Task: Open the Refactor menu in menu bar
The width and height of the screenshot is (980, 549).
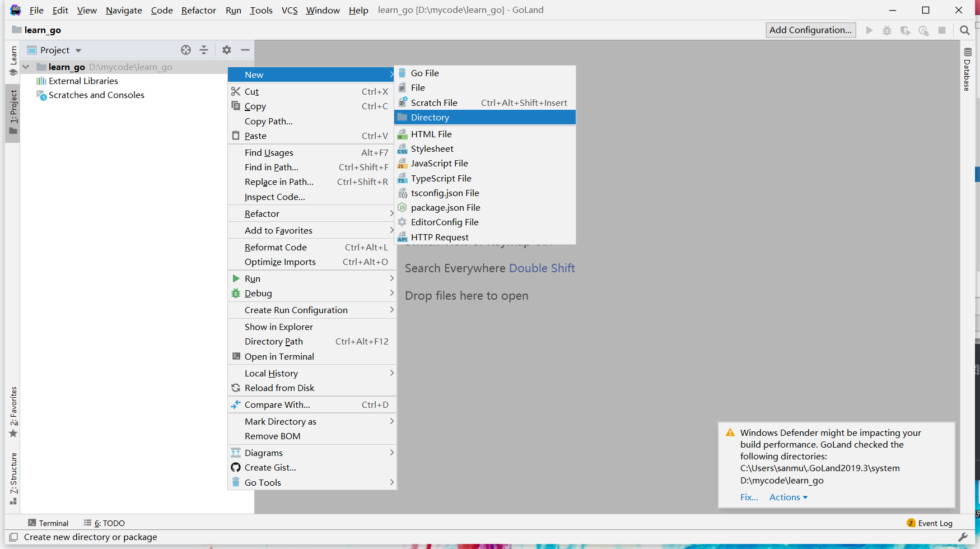Action: tap(198, 10)
